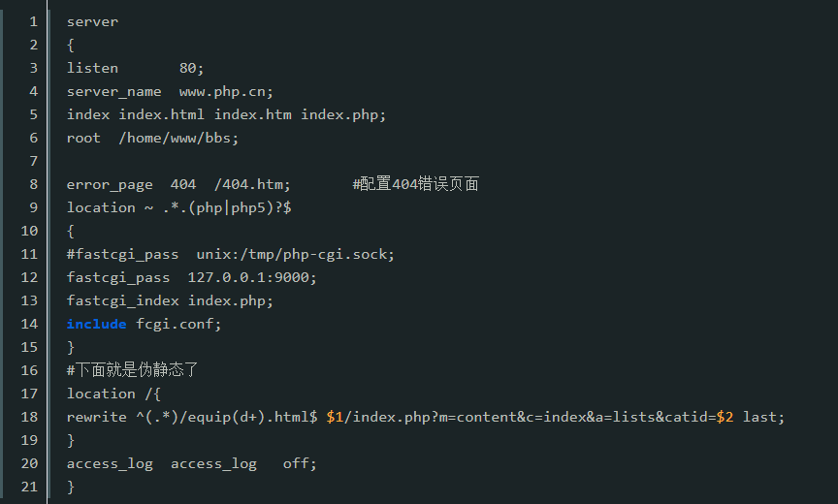This screenshot has height=504, width=838.
Task: Click the listen 80 directive
Action: [x=135, y=69]
